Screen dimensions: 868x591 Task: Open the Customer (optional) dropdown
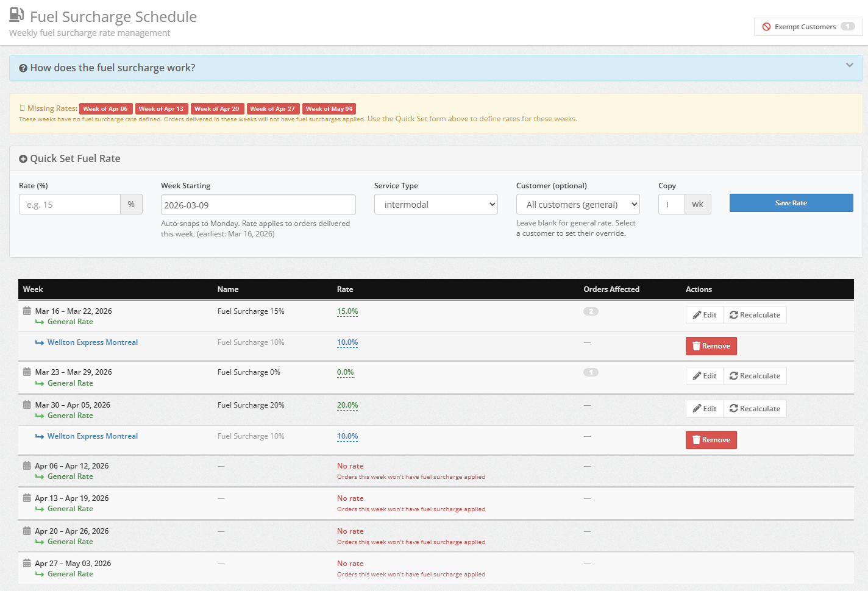(x=578, y=204)
